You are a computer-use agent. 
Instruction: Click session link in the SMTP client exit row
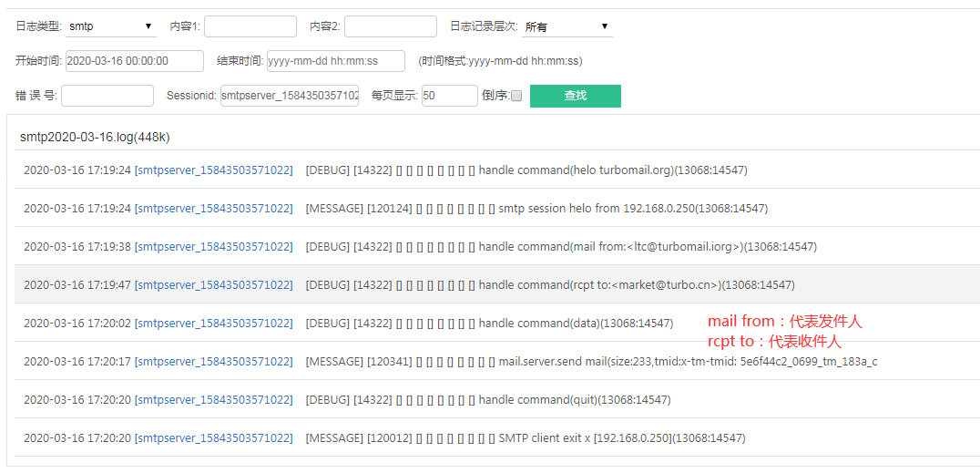(x=214, y=438)
